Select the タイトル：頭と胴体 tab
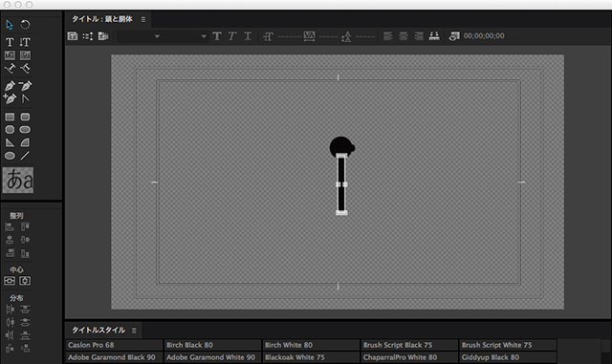 102,19
